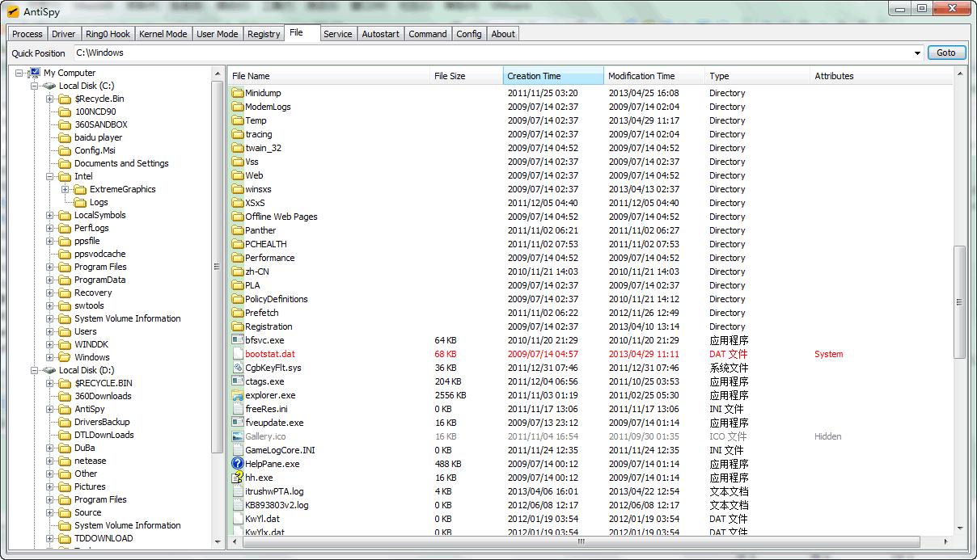This screenshot has height=560, width=977.
Task: Open the Autostart tab
Action: pos(380,34)
